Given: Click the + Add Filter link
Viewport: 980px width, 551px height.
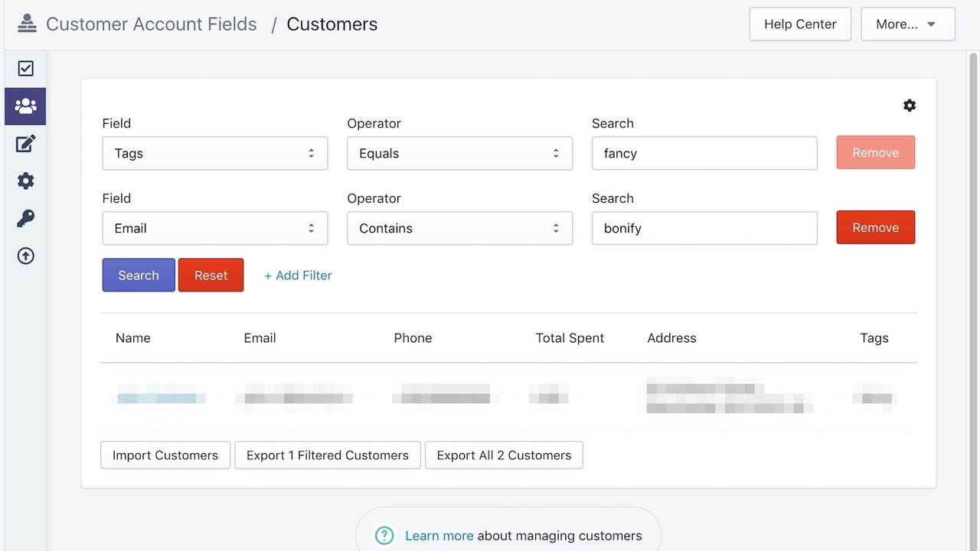Looking at the screenshot, I should [298, 275].
